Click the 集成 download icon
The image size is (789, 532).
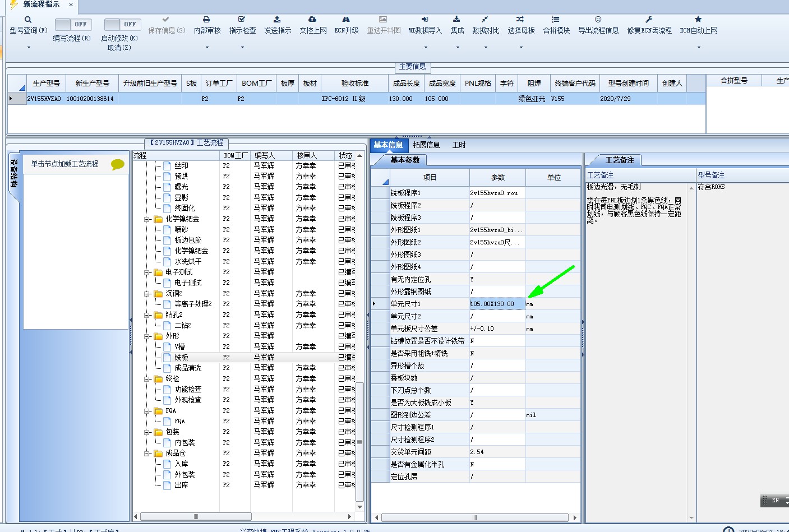[x=456, y=19]
